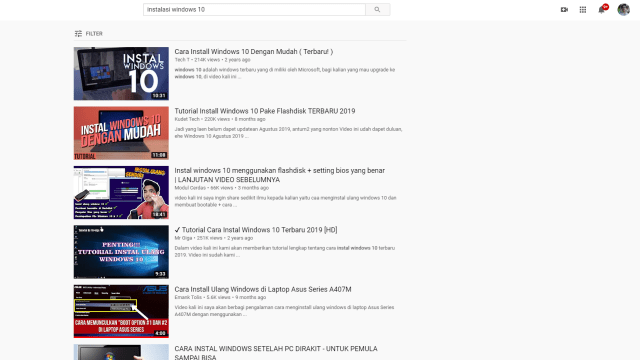
Task: Open the account avatar menu
Action: pos(623,9)
